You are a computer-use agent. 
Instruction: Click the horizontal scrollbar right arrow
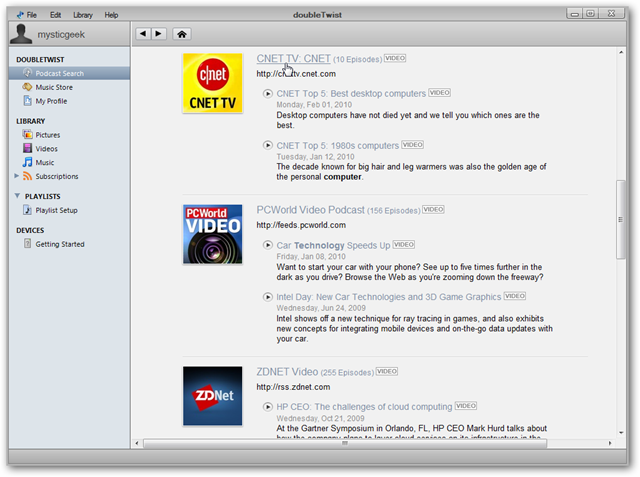pyautogui.click(x=610, y=443)
